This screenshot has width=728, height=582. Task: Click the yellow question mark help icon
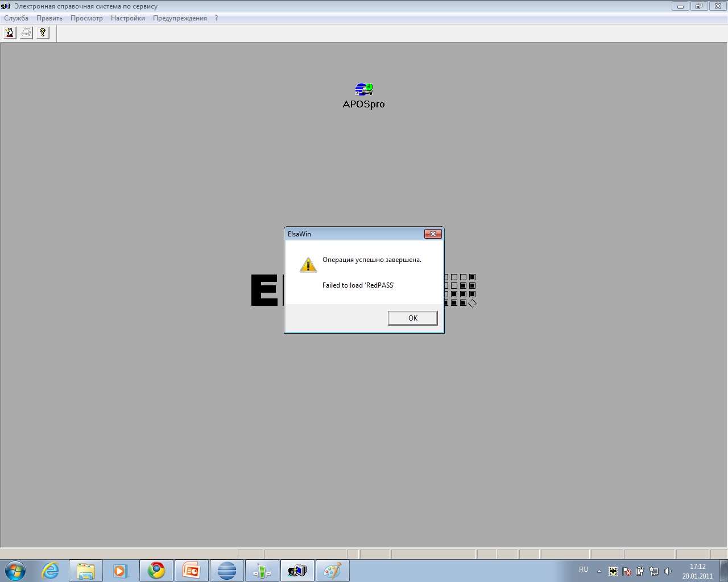coord(43,33)
